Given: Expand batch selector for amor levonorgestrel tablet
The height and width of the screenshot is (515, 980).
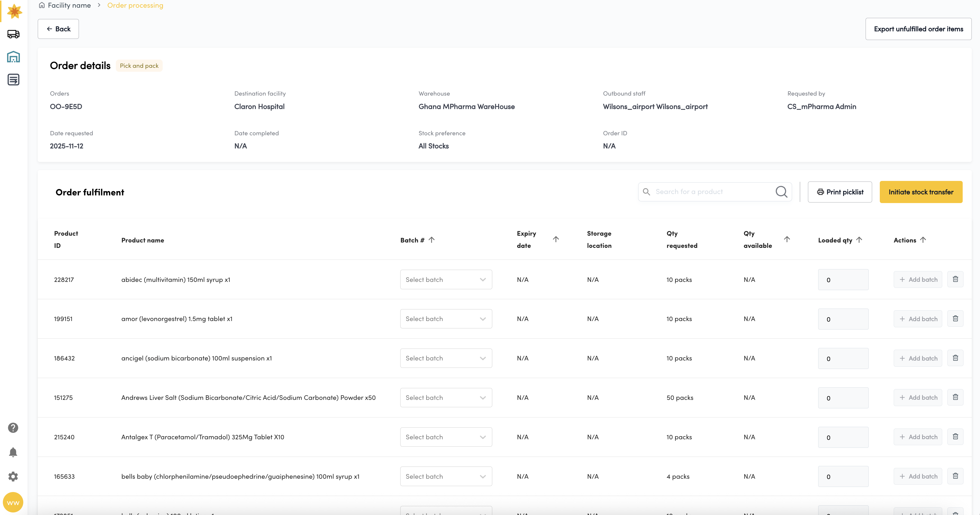Looking at the screenshot, I should pyautogui.click(x=446, y=318).
